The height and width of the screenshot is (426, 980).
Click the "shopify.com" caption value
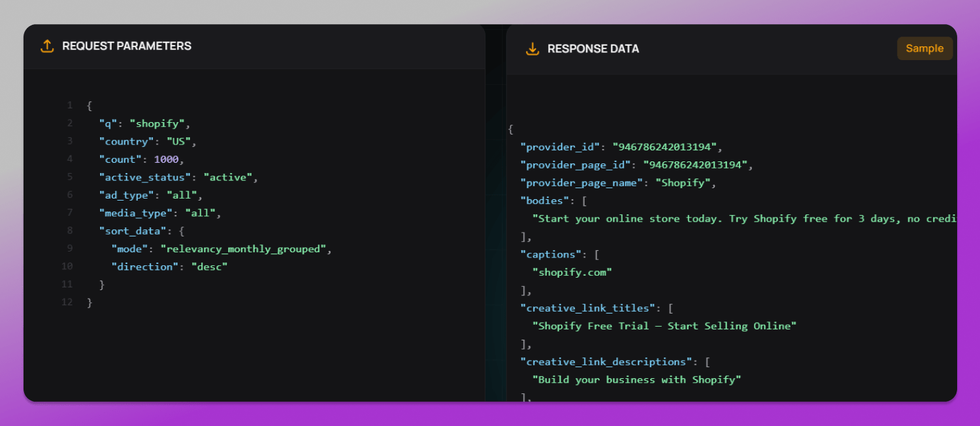pyautogui.click(x=572, y=272)
